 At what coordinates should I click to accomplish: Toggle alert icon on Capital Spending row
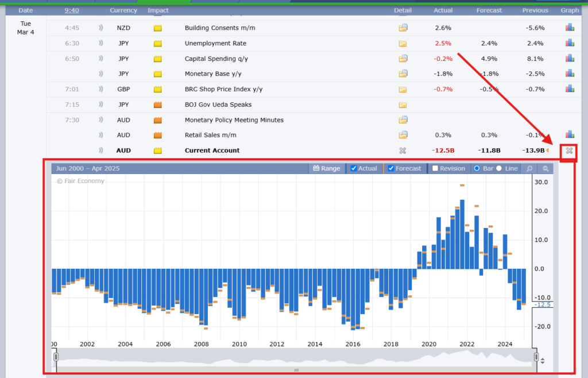point(100,59)
